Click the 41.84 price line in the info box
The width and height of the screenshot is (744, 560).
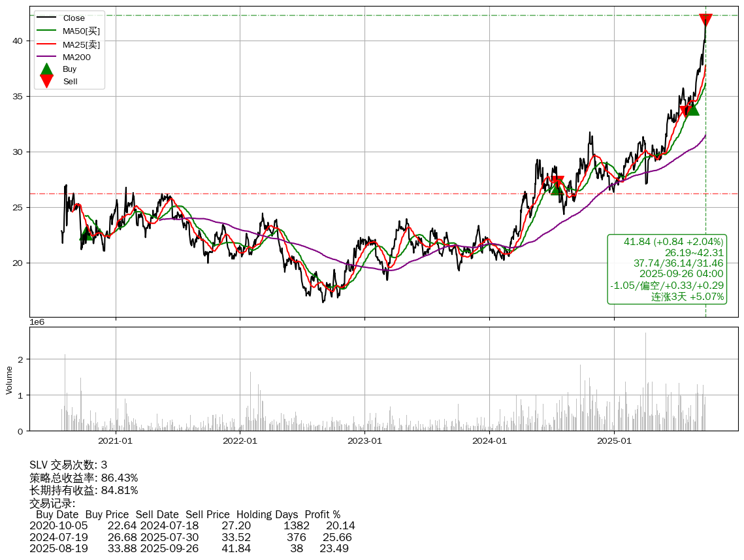tap(673, 242)
